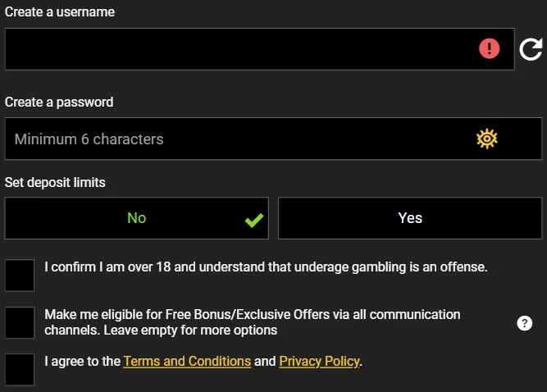Choose Yes to set deposit limits

pos(410,218)
